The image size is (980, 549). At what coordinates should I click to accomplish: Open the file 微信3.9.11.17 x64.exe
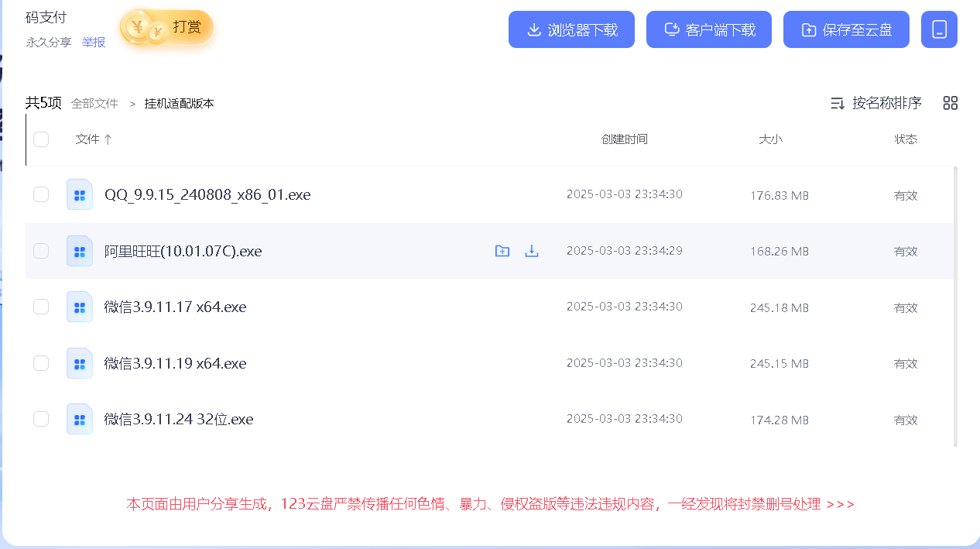pos(176,307)
